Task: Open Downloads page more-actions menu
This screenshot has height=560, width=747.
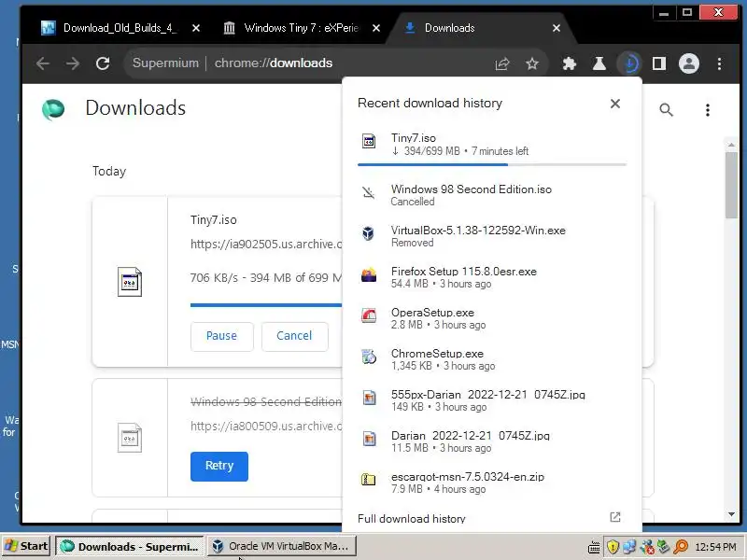Action: [708, 110]
